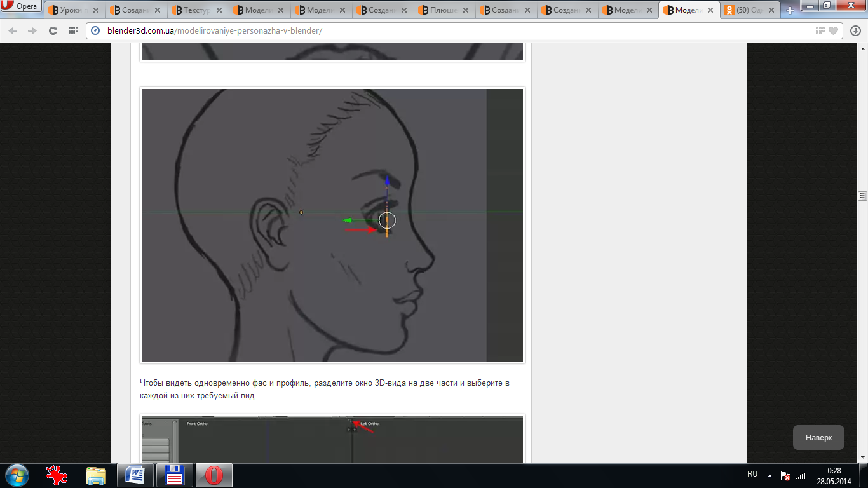Screen dimensions: 868x488
Task: Show hidden tray icons arrow
Action: tap(770, 475)
